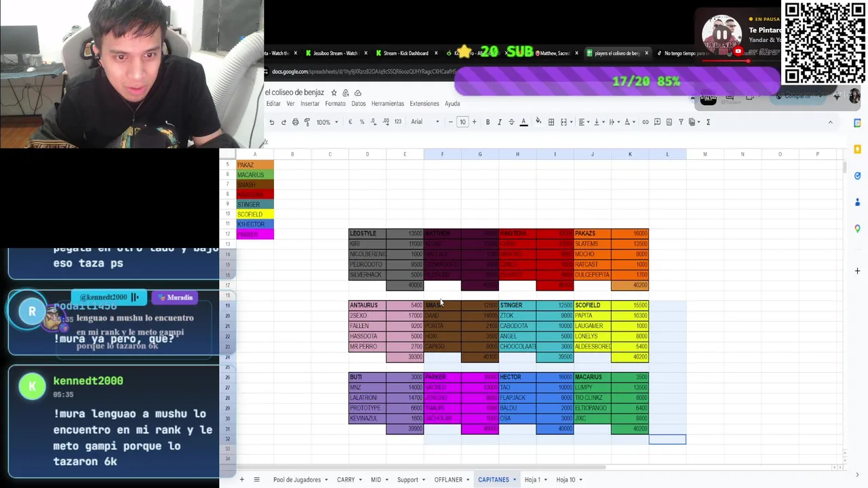This screenshot has width=868, height=488.
Task: Click the column M header
Action: click(705, 155)
